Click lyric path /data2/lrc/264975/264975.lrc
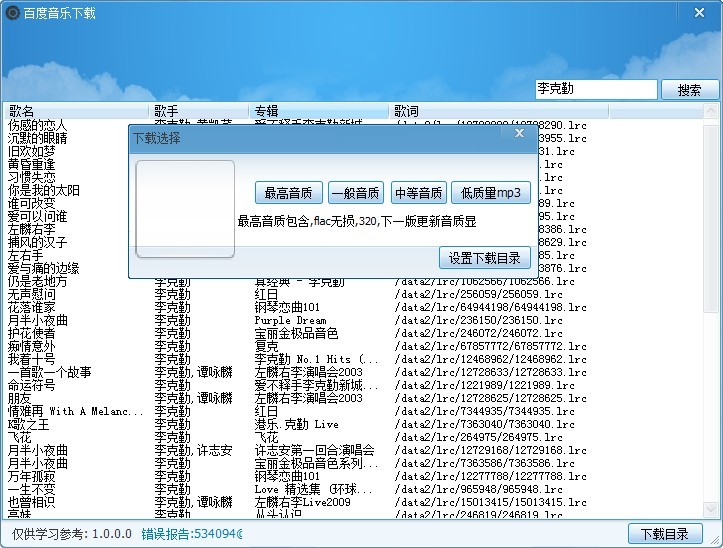Viewport: 723px width, 548px height. pyautogui.click(x=479, y=437)
